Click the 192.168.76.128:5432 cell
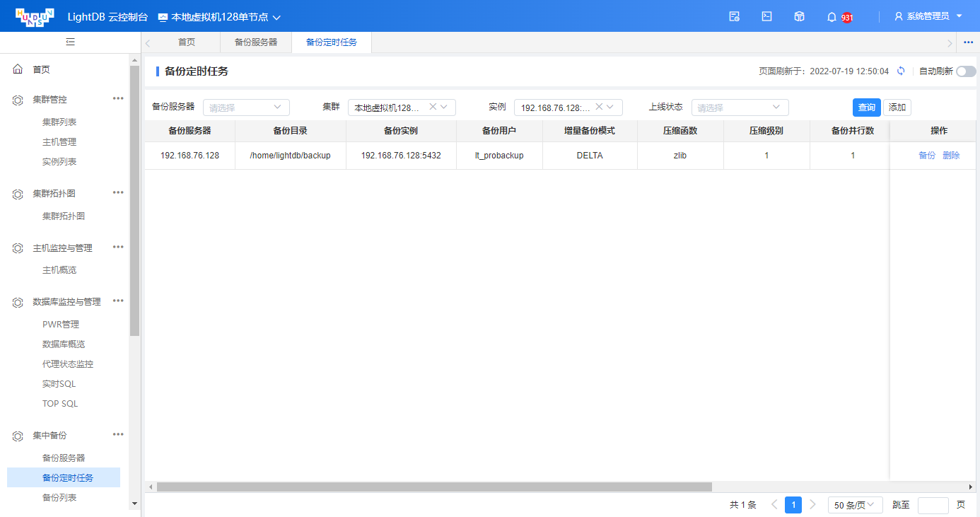Image resolution: width=980 pixels, height=517 pixels. click(401, 156)
